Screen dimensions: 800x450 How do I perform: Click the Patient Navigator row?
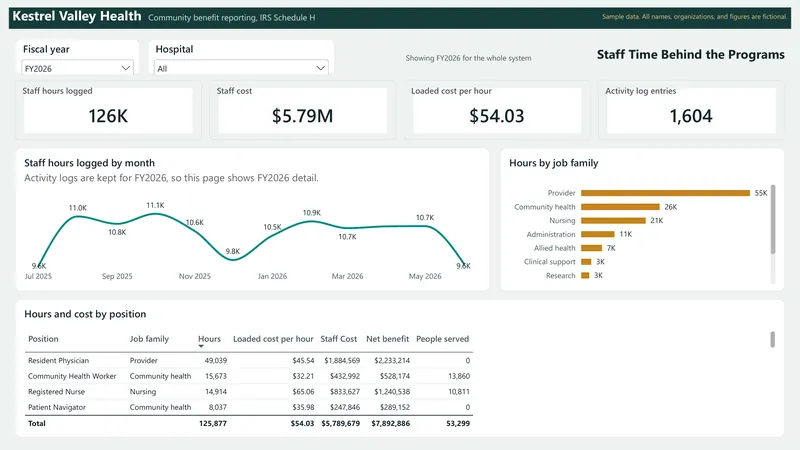[249, 407]
